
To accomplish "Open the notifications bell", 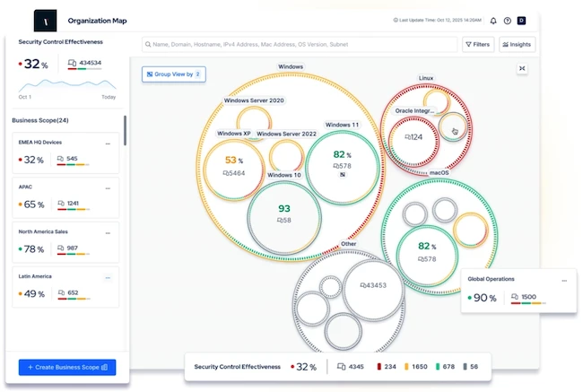I will [493, 21].
